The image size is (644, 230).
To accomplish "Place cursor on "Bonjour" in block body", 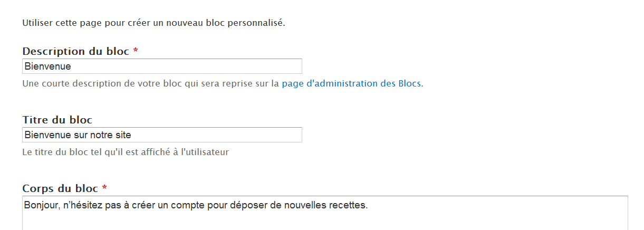I will [x=40, y=205].
